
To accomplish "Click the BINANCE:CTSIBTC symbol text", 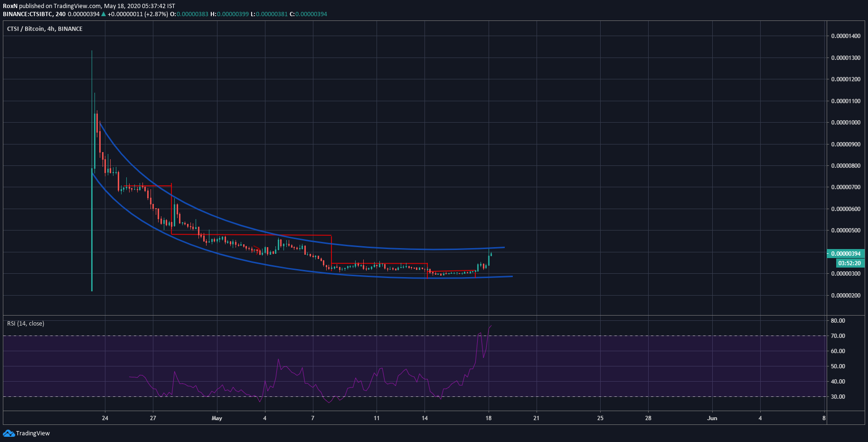I will 28,14.
